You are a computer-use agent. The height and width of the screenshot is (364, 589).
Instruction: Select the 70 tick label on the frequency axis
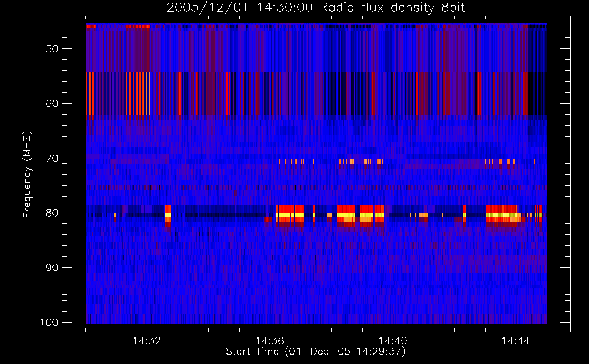coord(52,158)
